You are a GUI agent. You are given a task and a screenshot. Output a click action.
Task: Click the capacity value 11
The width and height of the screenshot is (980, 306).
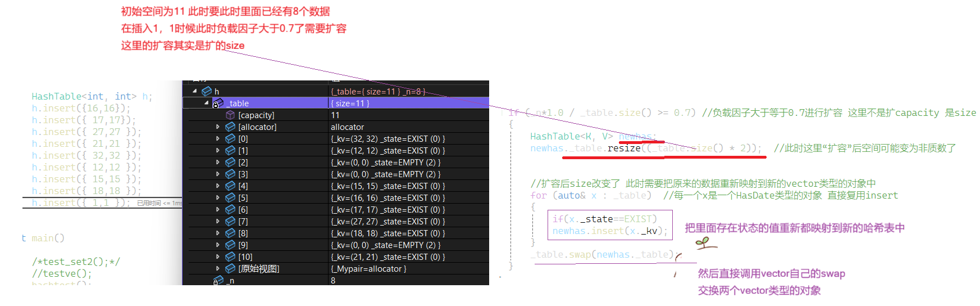coord(335,115)
